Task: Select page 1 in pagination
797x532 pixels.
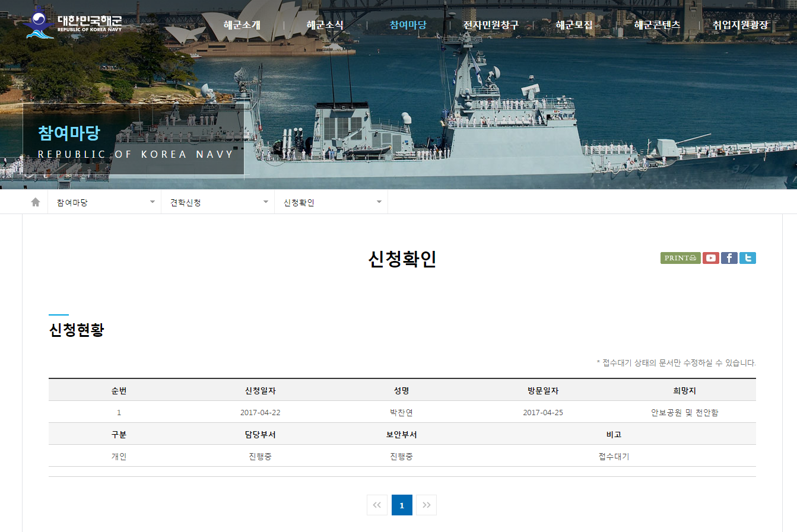Action: click(x=402, y=505)
